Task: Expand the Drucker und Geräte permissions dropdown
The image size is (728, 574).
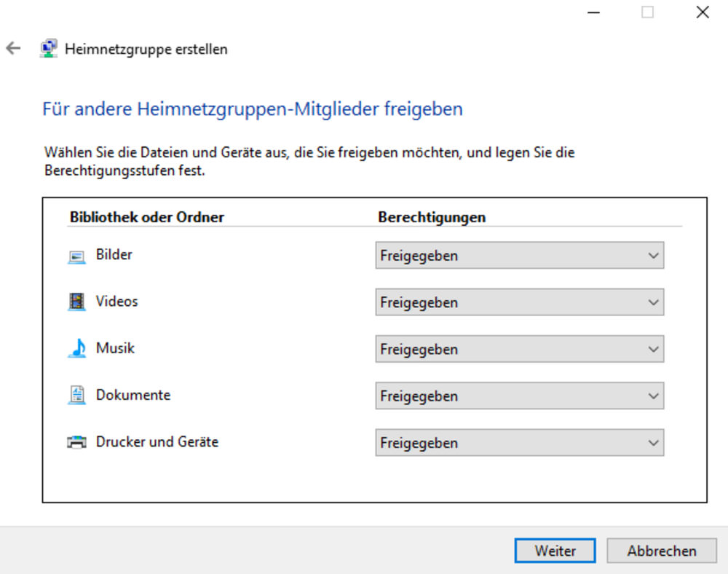Action: click(x=520, y=443)
